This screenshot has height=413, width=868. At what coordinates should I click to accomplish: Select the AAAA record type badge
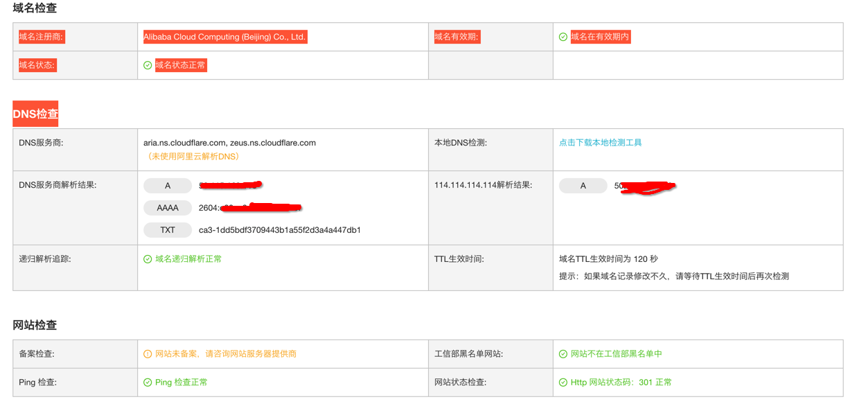click(x=168, y=208)
